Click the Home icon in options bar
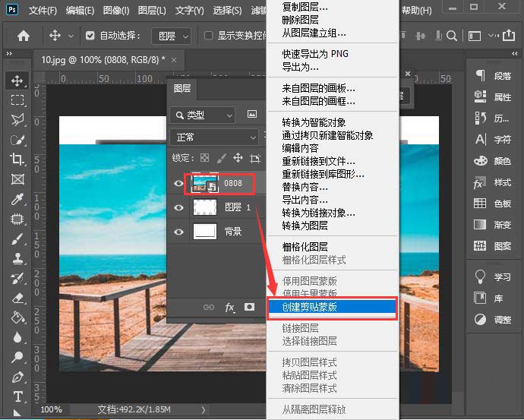Viewport: 524px width, 420px height. click(x=24, y=36)
